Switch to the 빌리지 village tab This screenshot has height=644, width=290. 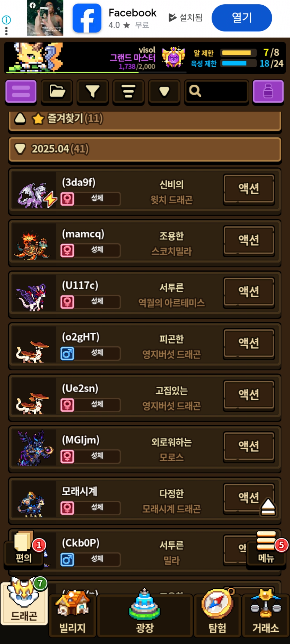coord(73,614)
